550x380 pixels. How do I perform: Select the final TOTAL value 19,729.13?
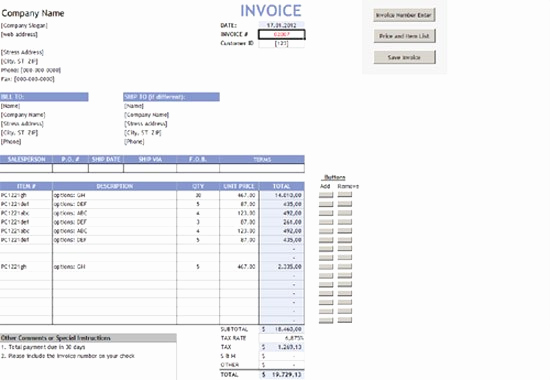(282, 375)
